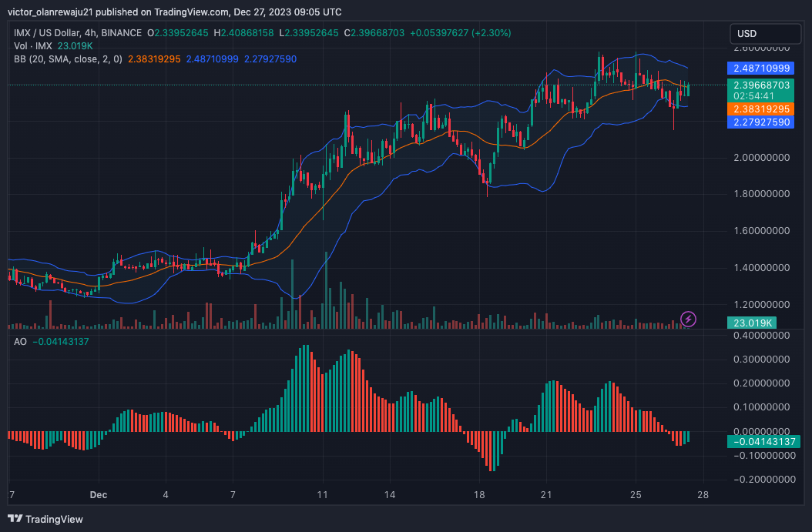Select the IMX / US Dollar symbol title
Viewport: 812px width, 532px height.
[78, 32]
